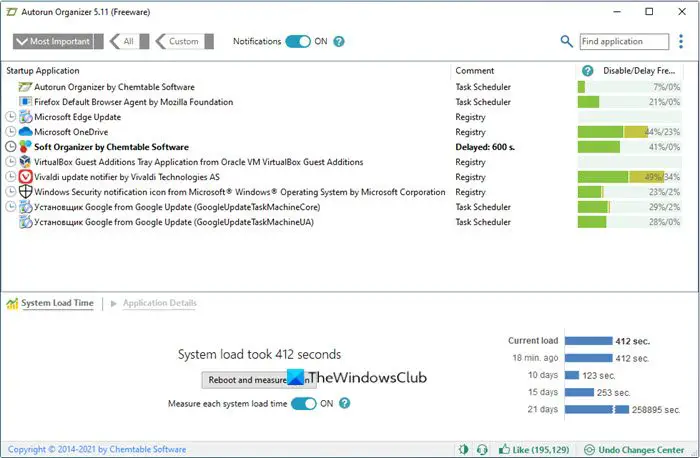
Task: Click the 'Delayed: 600 s.' comment cell
Action: click(485, 147)
